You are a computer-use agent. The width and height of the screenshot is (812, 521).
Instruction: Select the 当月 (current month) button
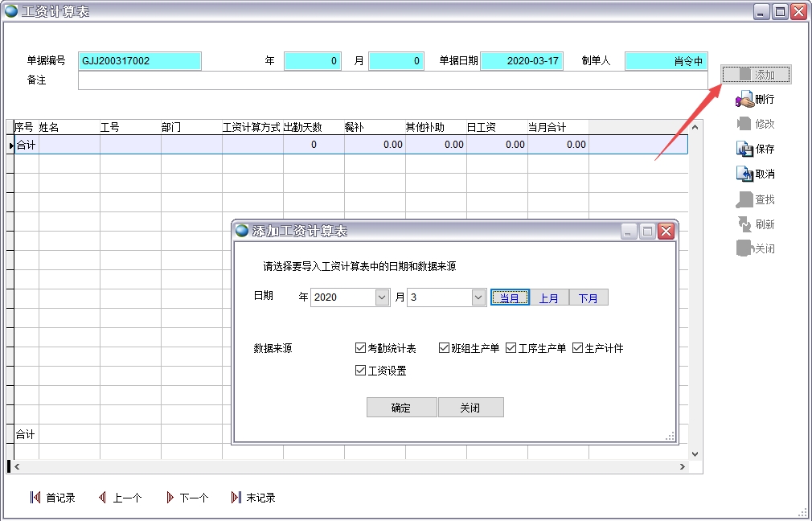[x=510, y=297]
